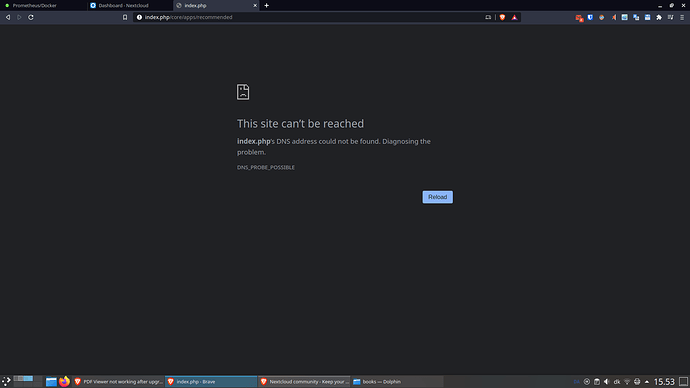The width and height of the screenshot is (690, 388).
Task: Open the Brave Rewards triangle icon
Action: point(514,17)
